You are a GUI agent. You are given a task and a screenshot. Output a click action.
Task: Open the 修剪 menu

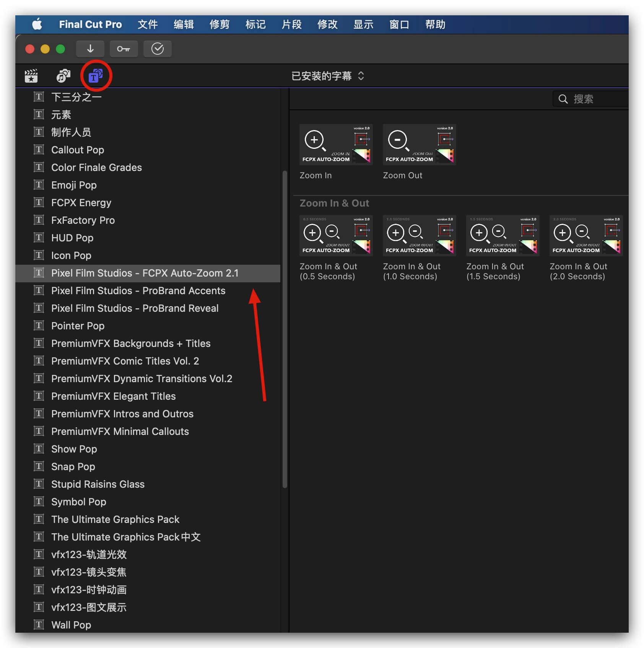coord(220,24)
